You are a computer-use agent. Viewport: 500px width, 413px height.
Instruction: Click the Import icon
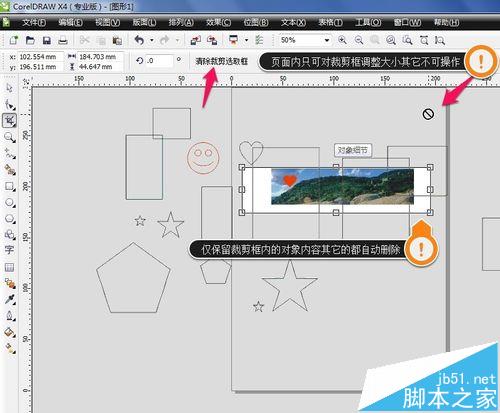pyautogui.click(x=195, y=40)
